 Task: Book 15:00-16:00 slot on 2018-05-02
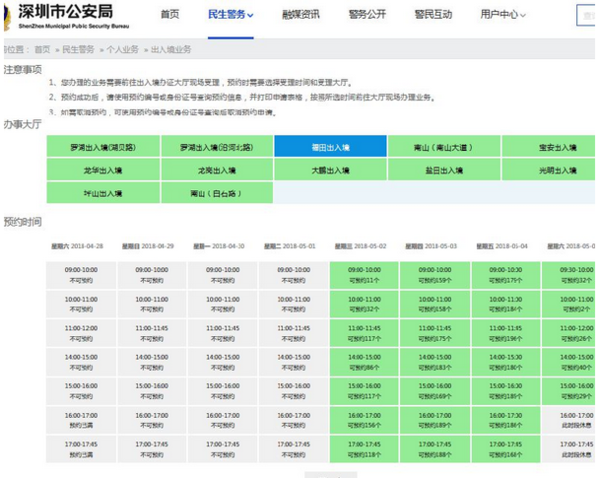364,391
